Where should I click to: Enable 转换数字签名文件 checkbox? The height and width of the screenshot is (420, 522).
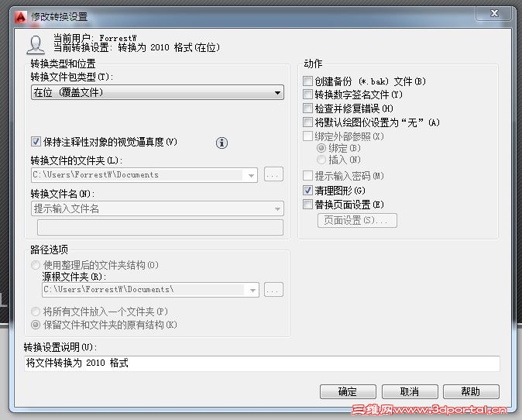(307, 95)
